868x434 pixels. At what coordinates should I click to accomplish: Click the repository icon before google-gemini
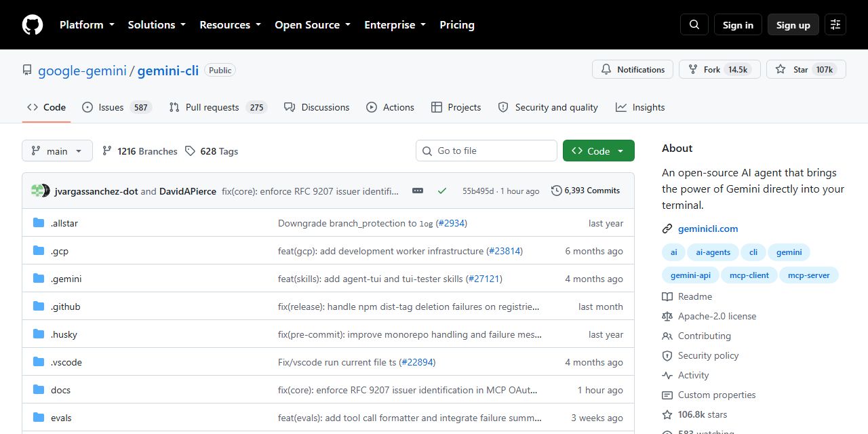27,70
